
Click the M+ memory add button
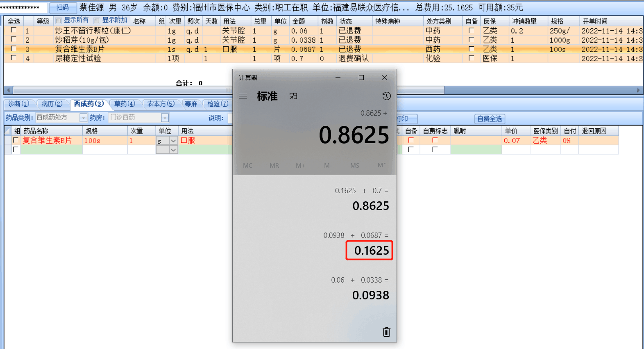tap(301, 165)
